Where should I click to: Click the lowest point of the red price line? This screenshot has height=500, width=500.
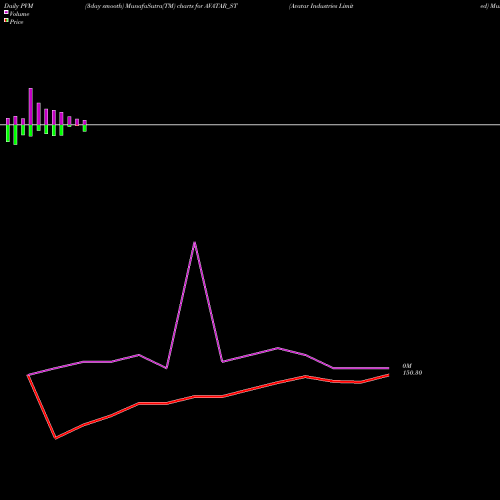tap(56, 438)
